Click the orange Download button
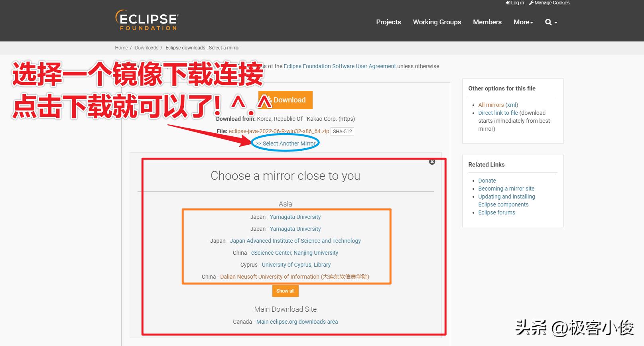 point(286,100)
